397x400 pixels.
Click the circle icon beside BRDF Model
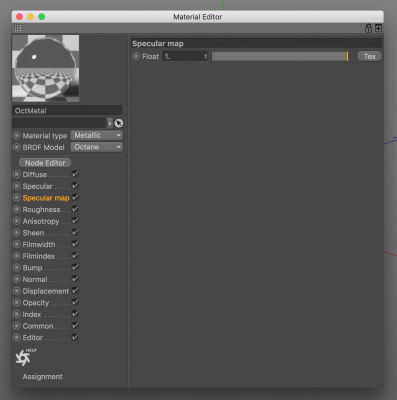tap(17, 147)
